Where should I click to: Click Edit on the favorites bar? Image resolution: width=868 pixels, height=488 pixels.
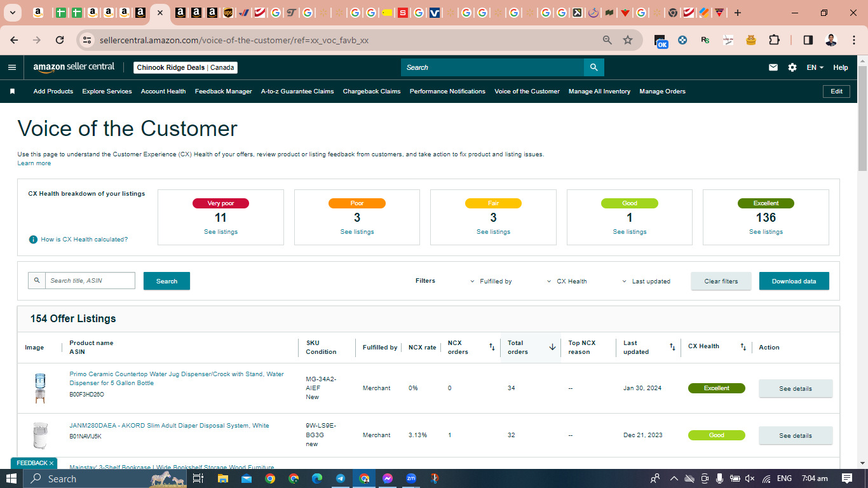point(837,91)
